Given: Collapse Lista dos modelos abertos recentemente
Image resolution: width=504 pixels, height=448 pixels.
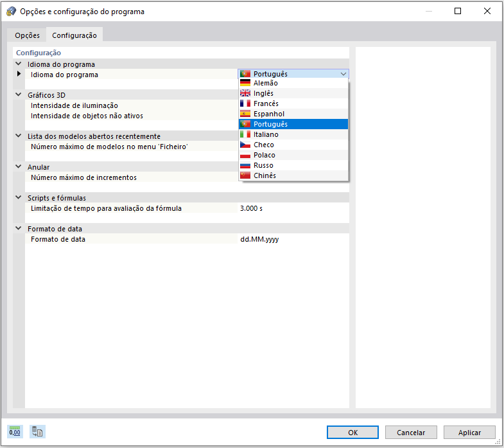Looking at the screenshot, I should [19, 136].
